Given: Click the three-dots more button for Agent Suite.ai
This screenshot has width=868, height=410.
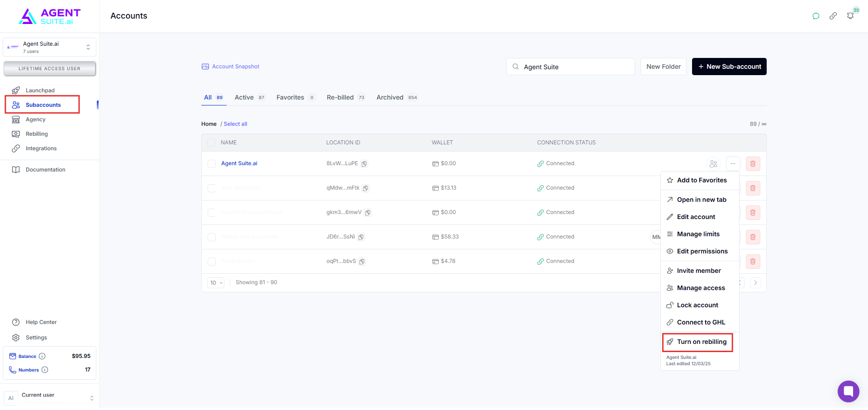Looking at the screenshot, I should 733,164.
